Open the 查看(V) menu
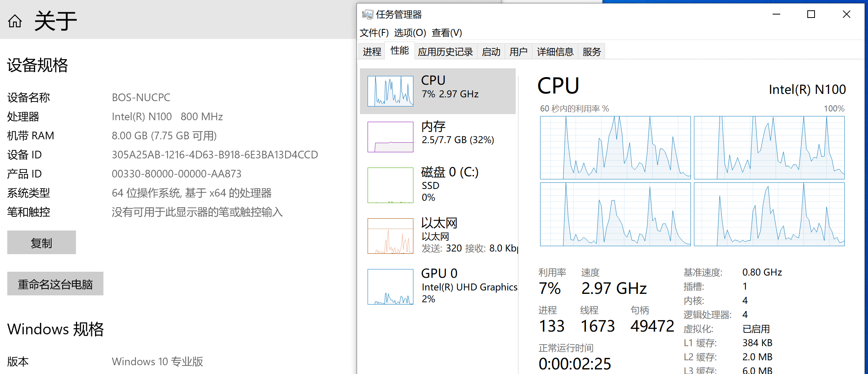 pos(447,33)
